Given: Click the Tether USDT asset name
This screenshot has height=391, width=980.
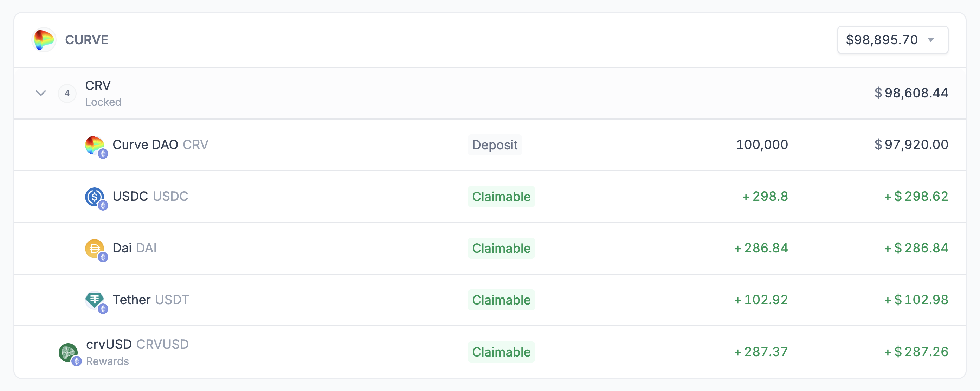Looking at the screenshot, I should point(151,300).
